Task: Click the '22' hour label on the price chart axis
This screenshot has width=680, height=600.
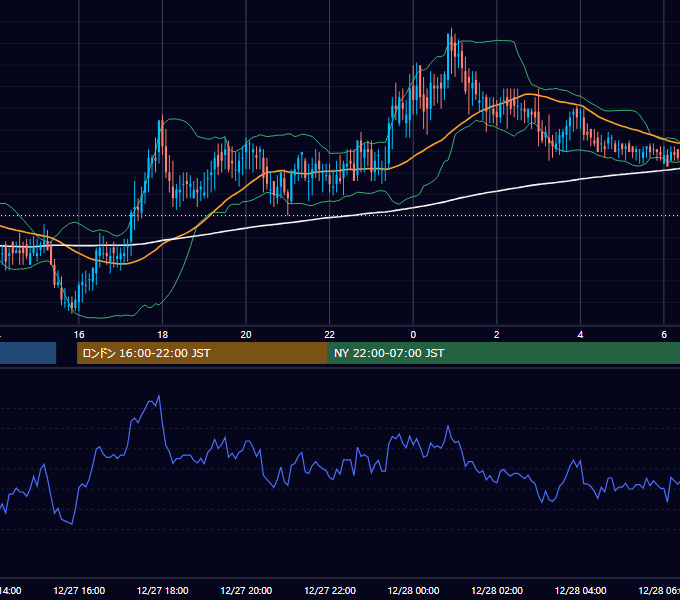Action: (x=330, y=334)
